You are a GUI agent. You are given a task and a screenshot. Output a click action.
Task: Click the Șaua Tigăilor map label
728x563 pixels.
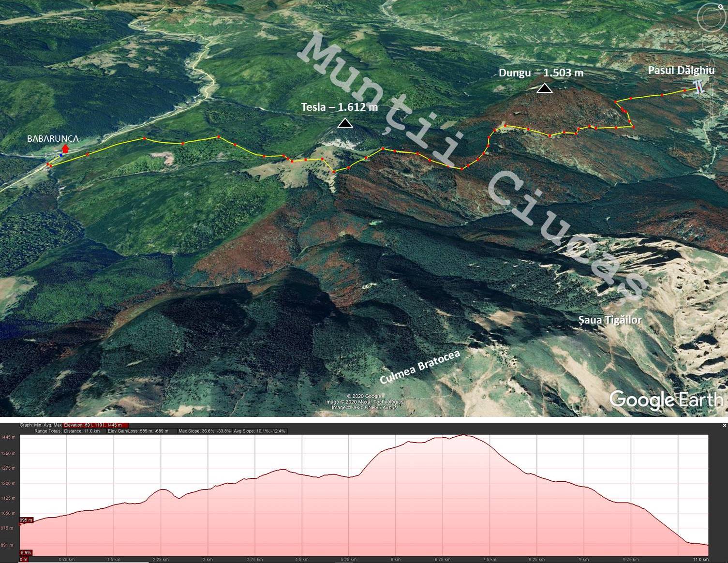point(610,320)
